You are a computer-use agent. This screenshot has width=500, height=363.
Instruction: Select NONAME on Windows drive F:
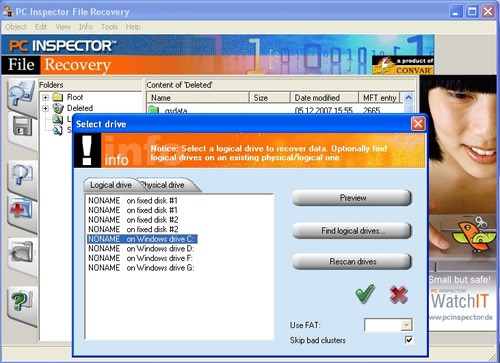point(140,258)
